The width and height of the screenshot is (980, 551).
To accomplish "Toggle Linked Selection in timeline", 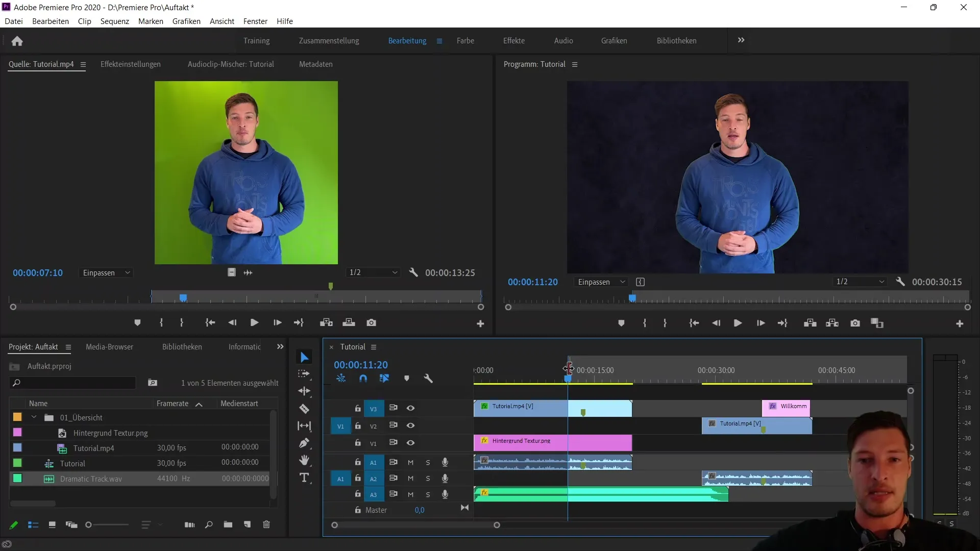I will pyautogui.click(x=384, y=378).
